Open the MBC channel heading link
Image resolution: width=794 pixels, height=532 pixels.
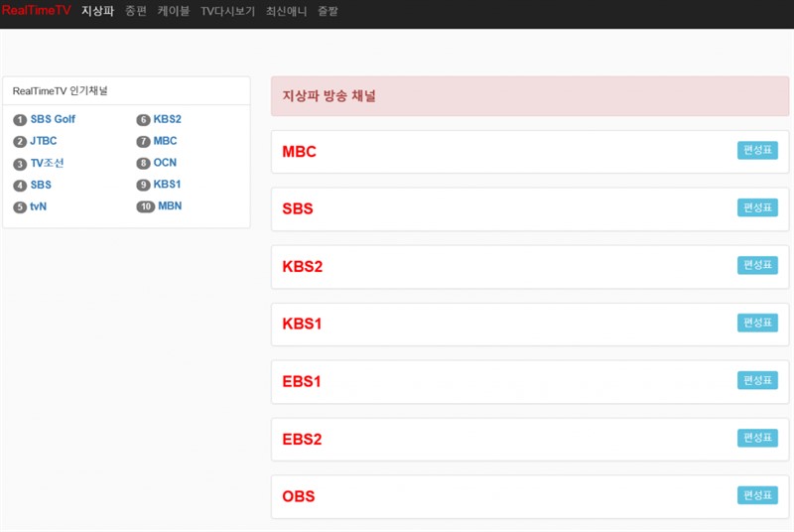pyautogui.click(x=300, y=152)
